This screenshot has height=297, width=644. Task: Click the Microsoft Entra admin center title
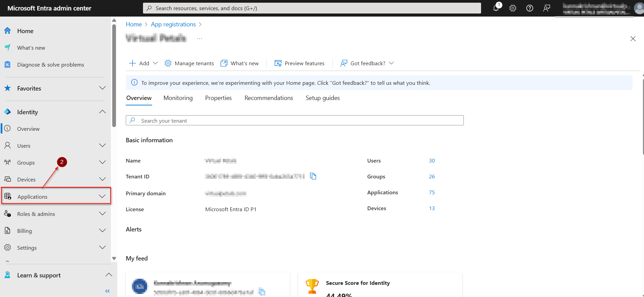(49, 8)
